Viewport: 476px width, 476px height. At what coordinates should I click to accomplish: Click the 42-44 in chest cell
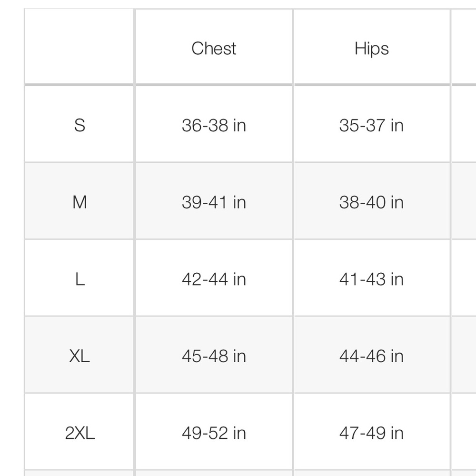pyautogui.click(x=214, y=278)
